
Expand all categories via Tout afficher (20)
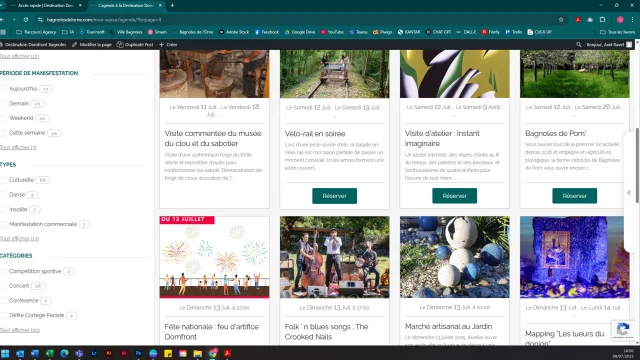20,330
